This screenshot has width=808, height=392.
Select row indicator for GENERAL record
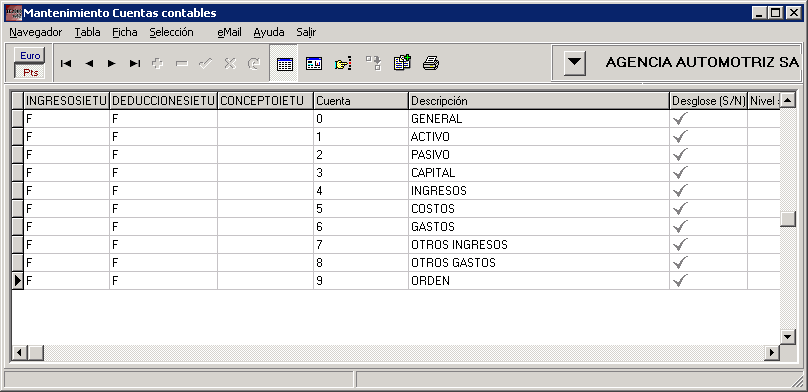[18, 118]
